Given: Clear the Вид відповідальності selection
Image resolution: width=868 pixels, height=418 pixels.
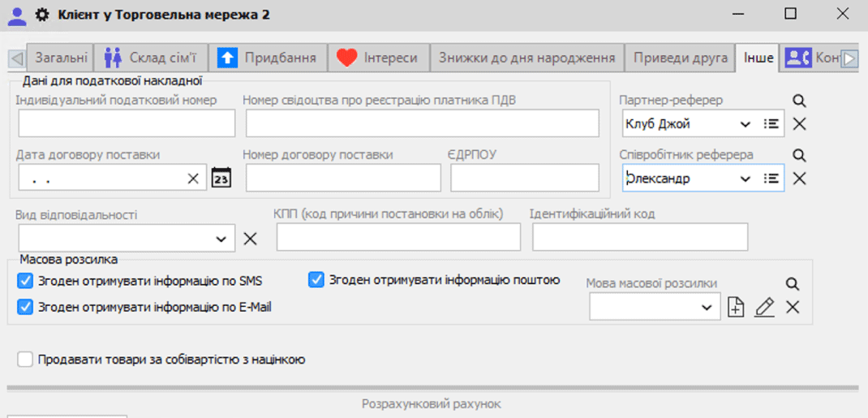Looking at the screenshot, I should tap(250, 239).
